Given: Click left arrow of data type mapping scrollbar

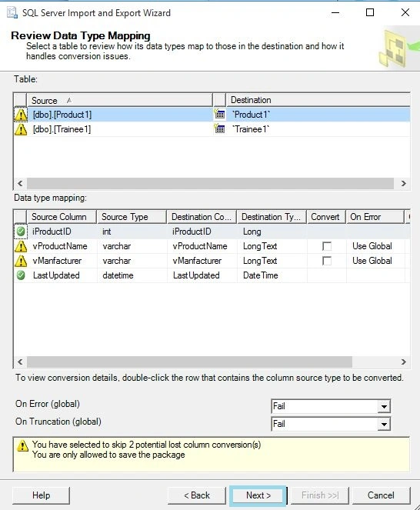Looking at the screenshot, I should point(20,362).
